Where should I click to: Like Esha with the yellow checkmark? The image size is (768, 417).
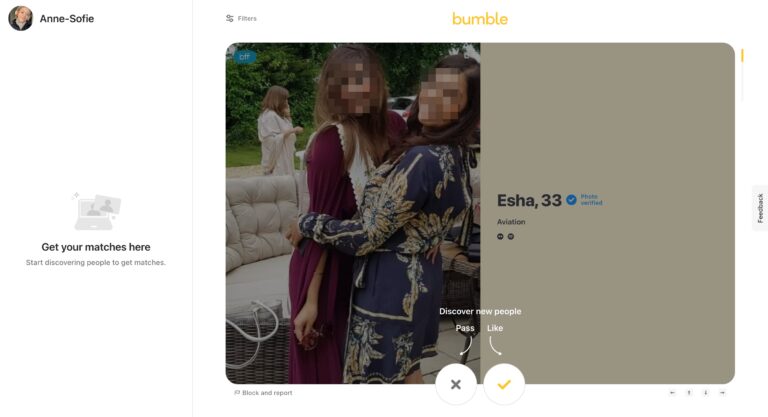(x=504, y=385)
